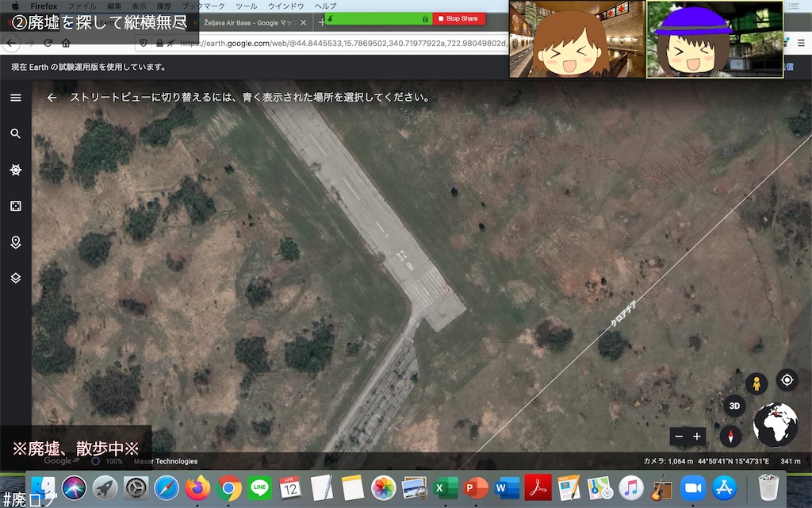Click the lock icon in address bar
812x508 pixels.
159,43
